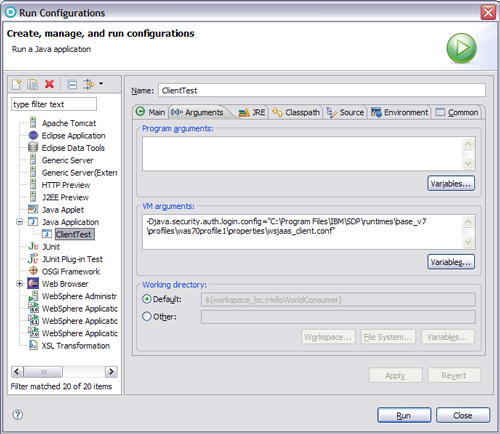Click the JUnit Plug-in Test icon
500x434 pixels.
point(33,259)
